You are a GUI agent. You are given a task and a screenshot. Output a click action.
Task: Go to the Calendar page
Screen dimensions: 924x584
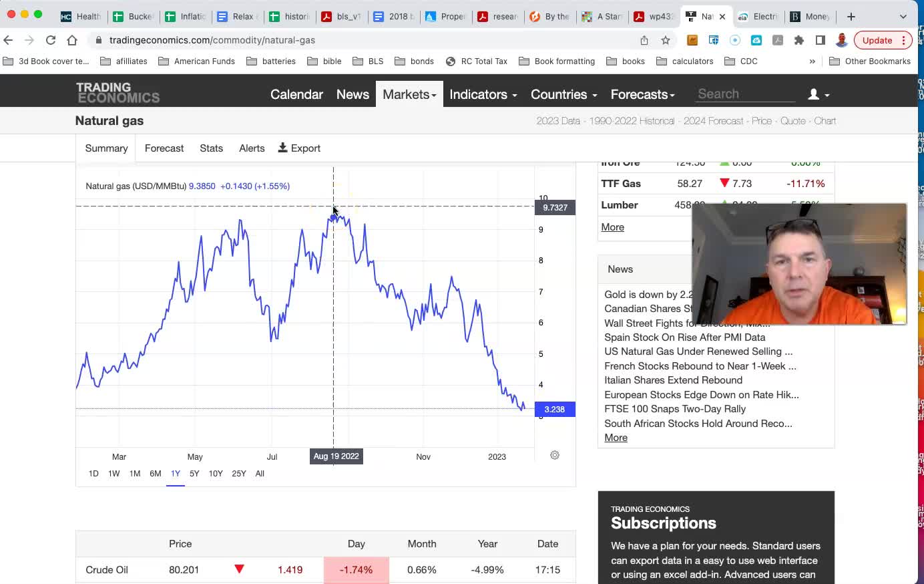click(296, 94)
